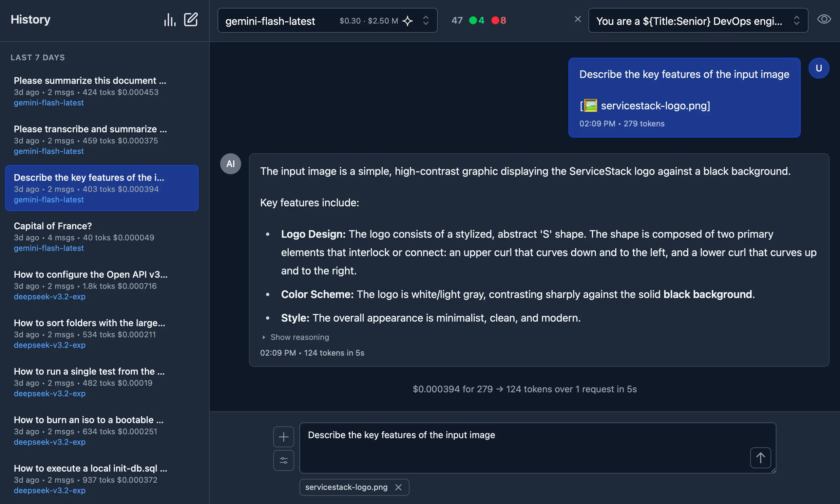Image resolution: width=840 pixels, height=504 pixels.
Task: Click the red failed requests counter
Action: (498, 20)
